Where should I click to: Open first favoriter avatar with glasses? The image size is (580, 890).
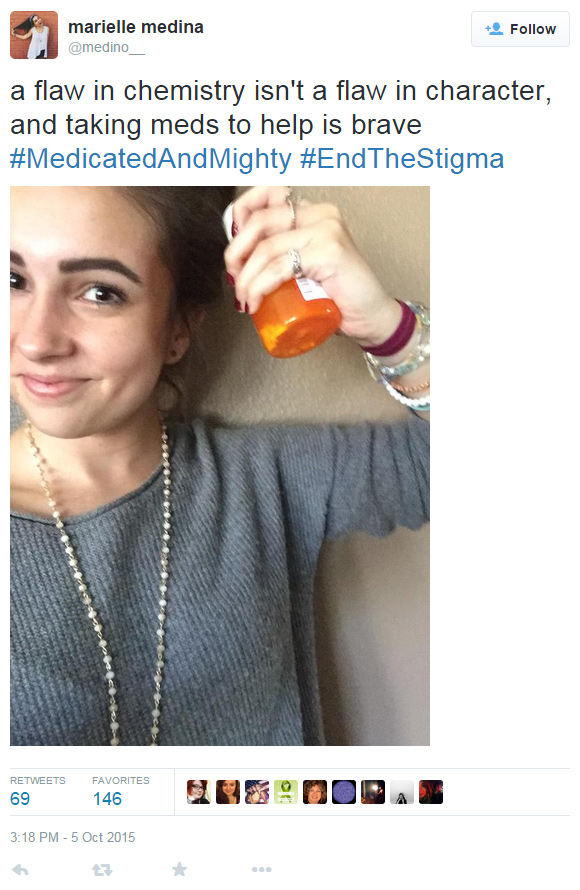pos(199,792)
